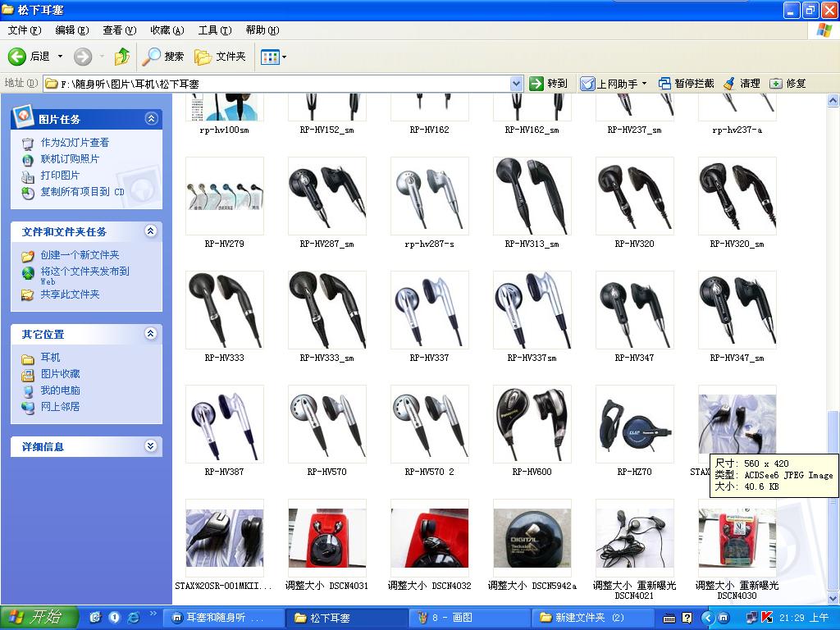Image resolution: width=840 pixels, height=630 pixels.
Task: Click 将这个文件夹发布到 Web link
Action: pos(84,276)
